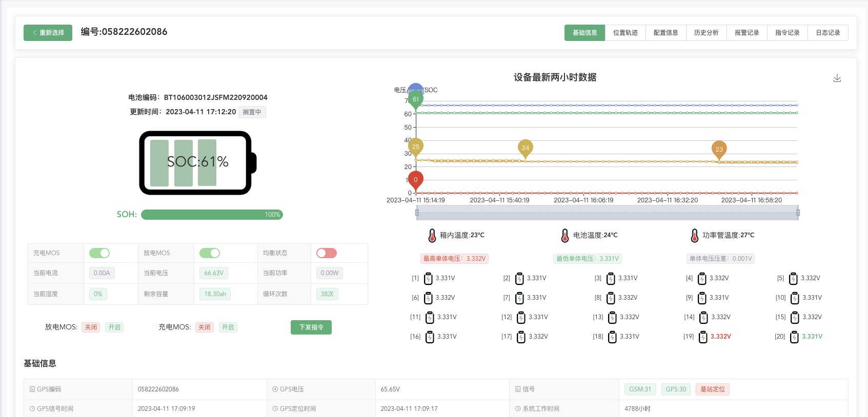Screen dimensions: 868x417
Task: Click the SOC 61% battery graphic
Action: 198,163
